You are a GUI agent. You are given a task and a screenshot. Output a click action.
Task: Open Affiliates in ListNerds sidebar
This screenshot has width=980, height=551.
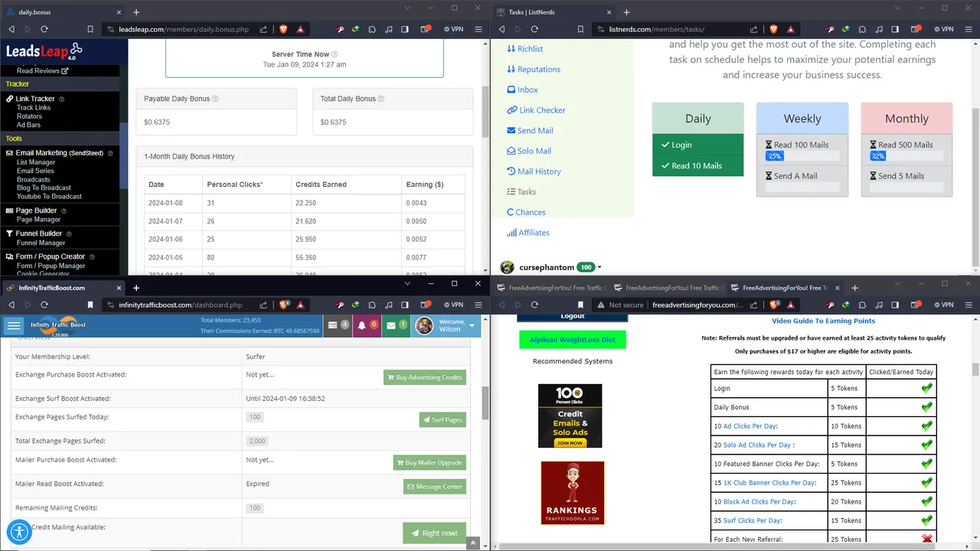[528, 233]
